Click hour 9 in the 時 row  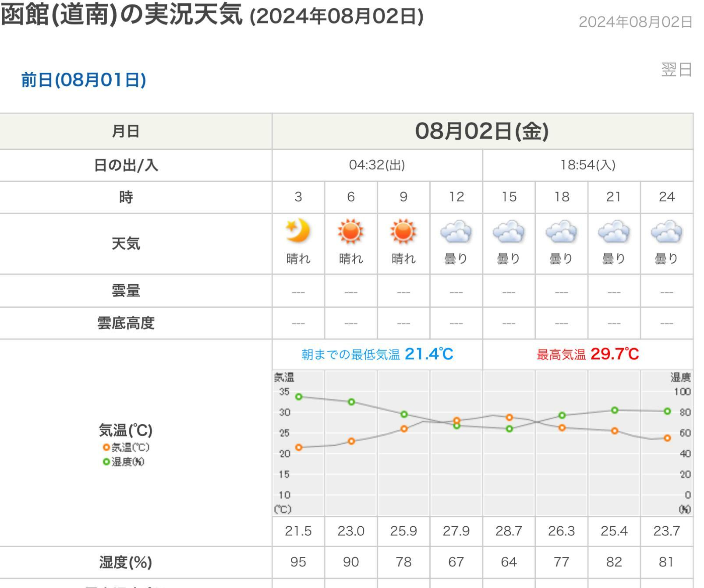pyautogui.click(x=403, y=197)
